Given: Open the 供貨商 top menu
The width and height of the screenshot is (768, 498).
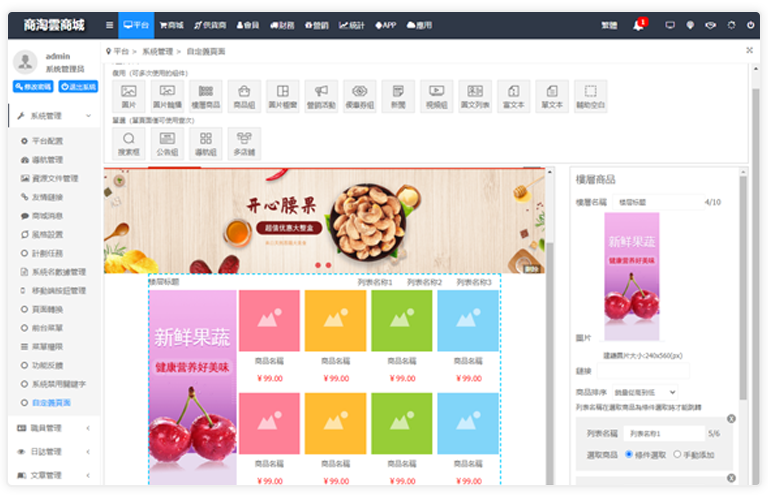Looking at the screenshot, I should pos(210,25).
